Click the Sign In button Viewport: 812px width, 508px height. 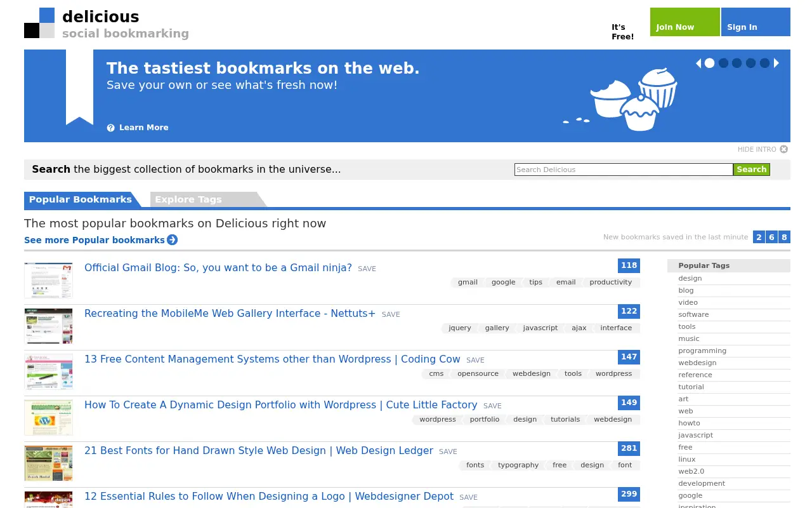(x=756, y=22)
